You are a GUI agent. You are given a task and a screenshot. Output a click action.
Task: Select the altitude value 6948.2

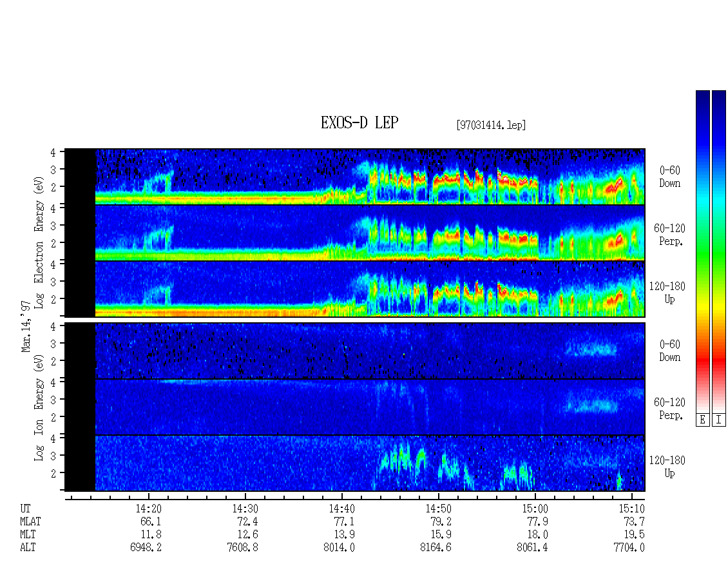point(146,548)
